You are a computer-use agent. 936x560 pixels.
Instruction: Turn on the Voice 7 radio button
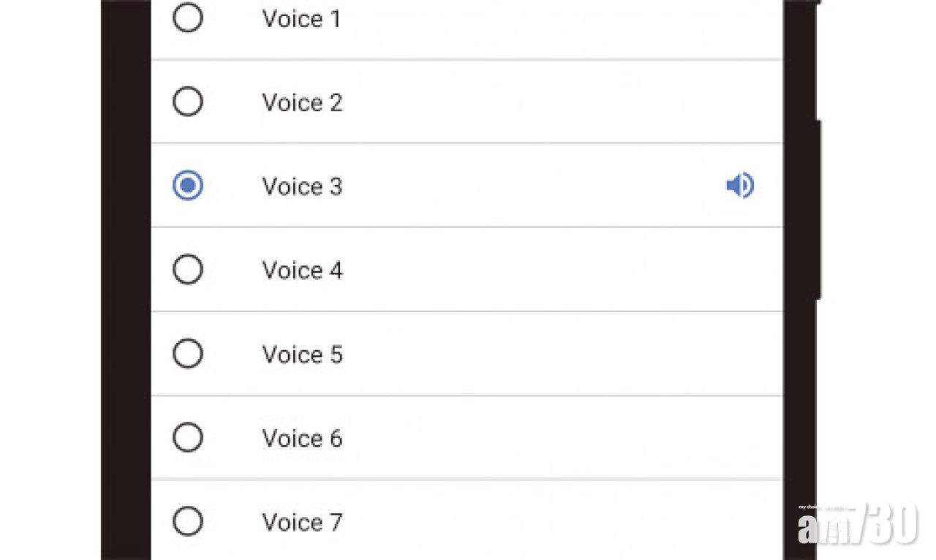click(188, 522)
